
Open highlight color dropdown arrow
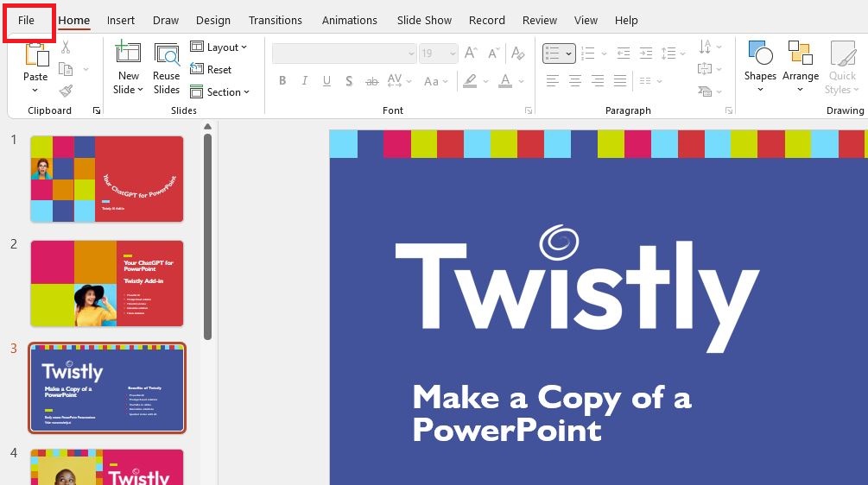pos(485,81)
